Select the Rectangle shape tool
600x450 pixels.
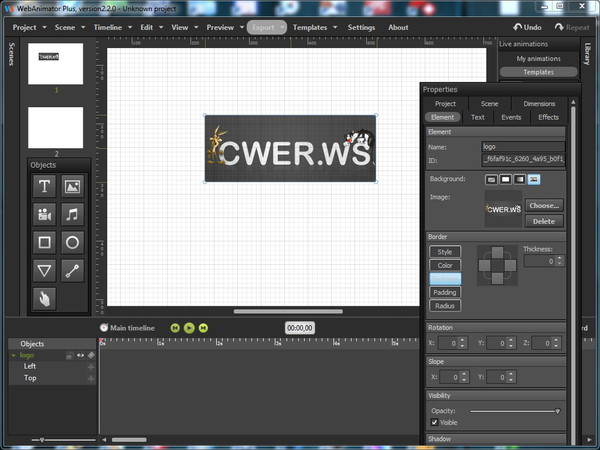pos(44,242)
